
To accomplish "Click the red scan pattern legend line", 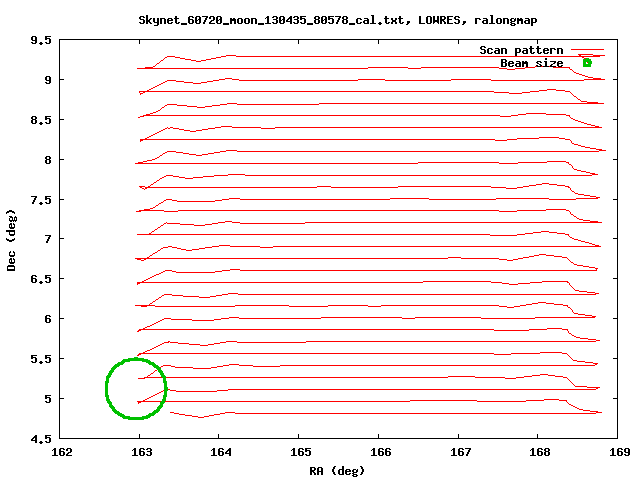I will (x=587, y=50).
